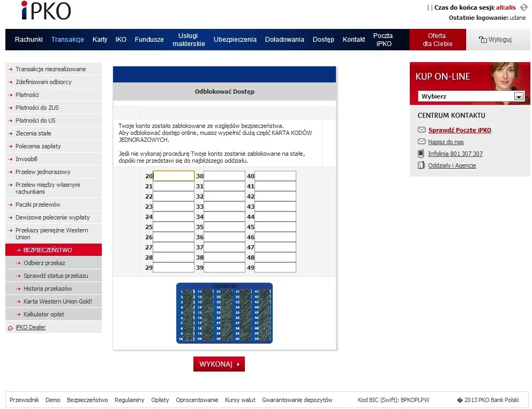Image resolution: width=532 pixels, height=409 pixels.
Task: Expand Przekazy pieniężne Western Union in the sidebar
Action: click(x=51, y=233)
